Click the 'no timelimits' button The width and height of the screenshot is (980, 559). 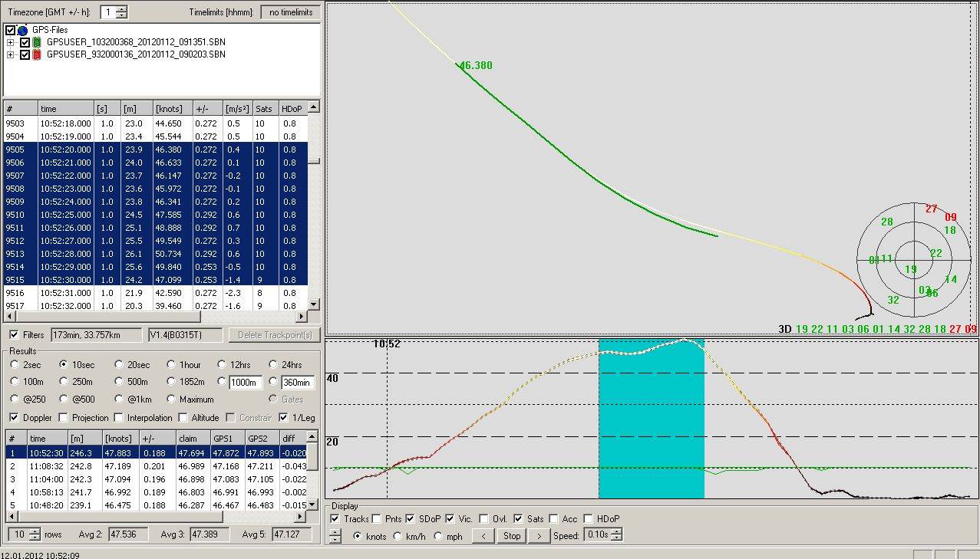(x=290, y=12)
